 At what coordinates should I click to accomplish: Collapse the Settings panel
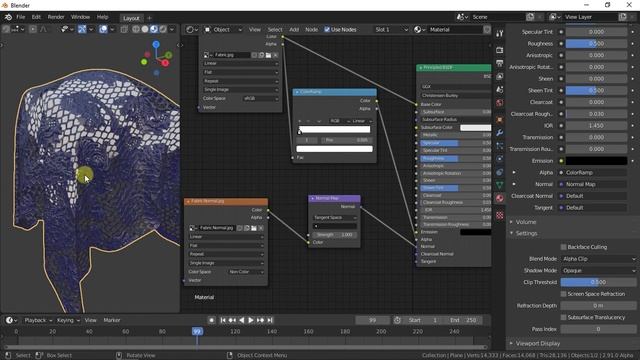(527, 233)
